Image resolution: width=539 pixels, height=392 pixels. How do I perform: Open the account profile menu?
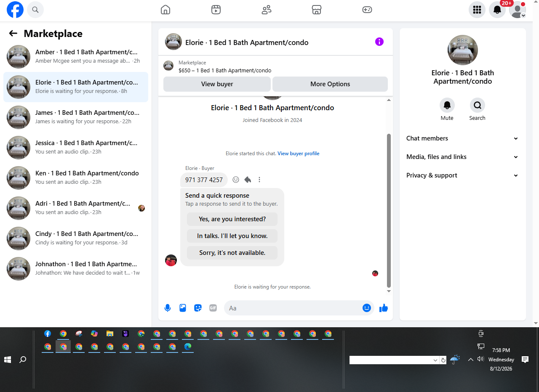[518, 10]
